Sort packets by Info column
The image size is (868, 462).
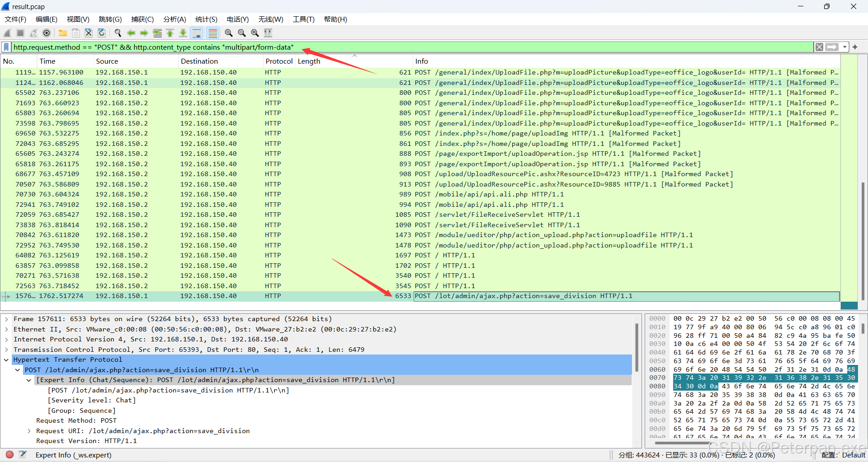click(x=626, y=61)
